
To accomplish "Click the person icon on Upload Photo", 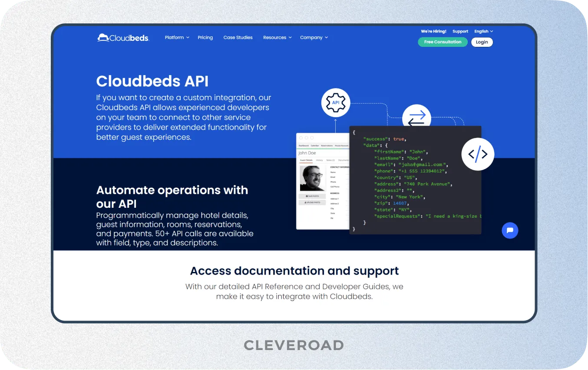I will tap(305, 203).
